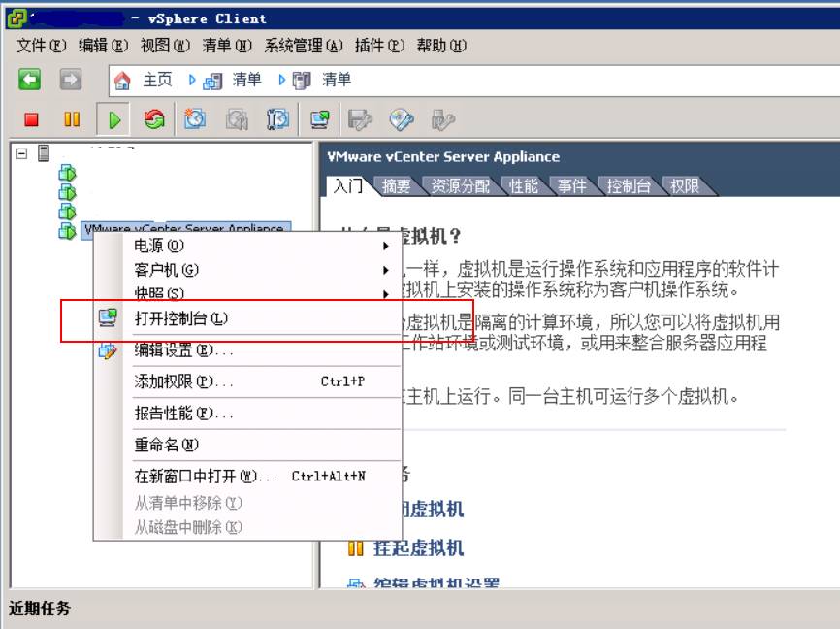
Task: Click first 清单 breadcrumb dropdown arrow
Action: pos(192,80)
